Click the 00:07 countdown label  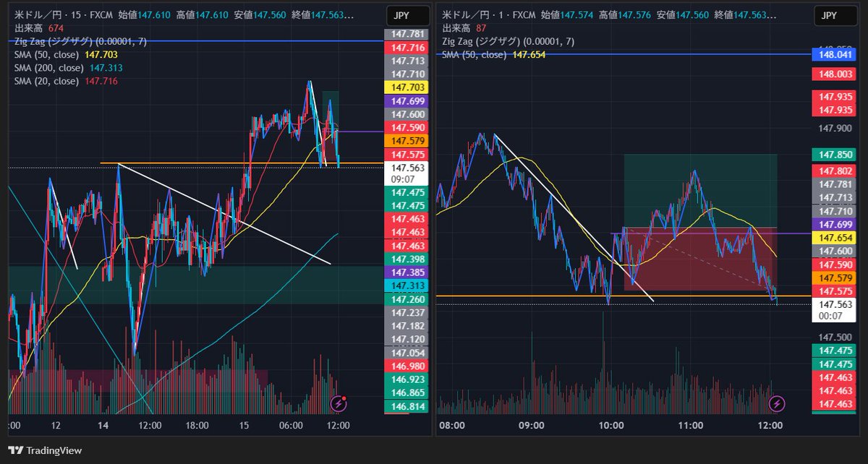click(x=830, y=316)
